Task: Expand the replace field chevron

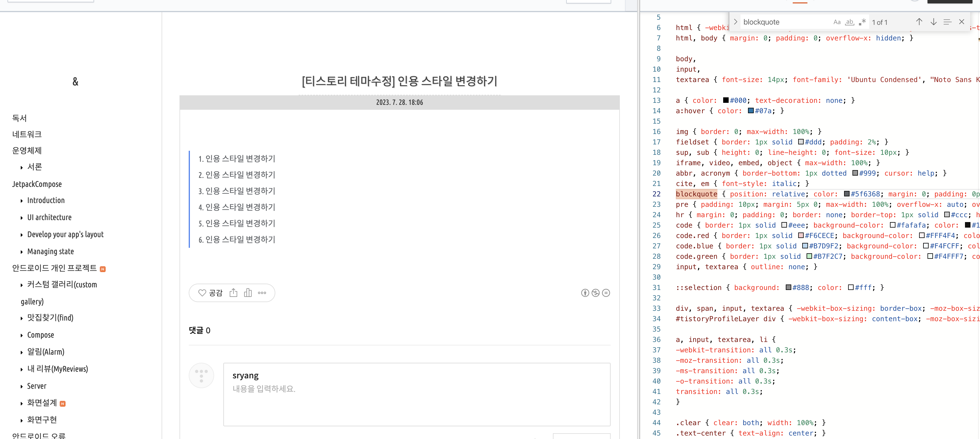Action: 735,22
